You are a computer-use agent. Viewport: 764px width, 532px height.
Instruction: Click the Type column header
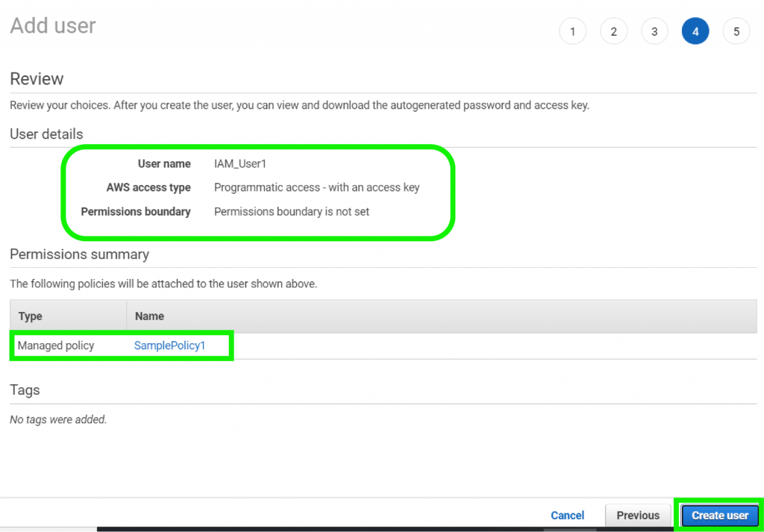[31, 316]
